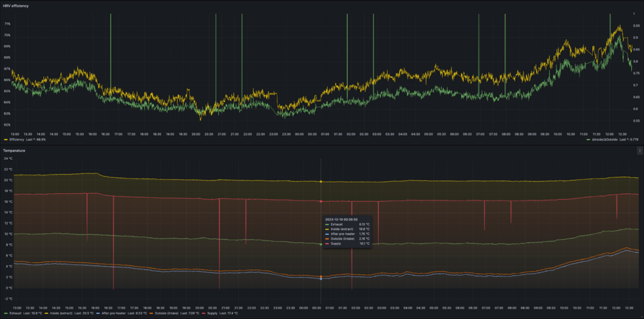Screen dimensions: 644x319
Task: Click the red Supply data point on crosshair
Action: (x=321, y=201)
